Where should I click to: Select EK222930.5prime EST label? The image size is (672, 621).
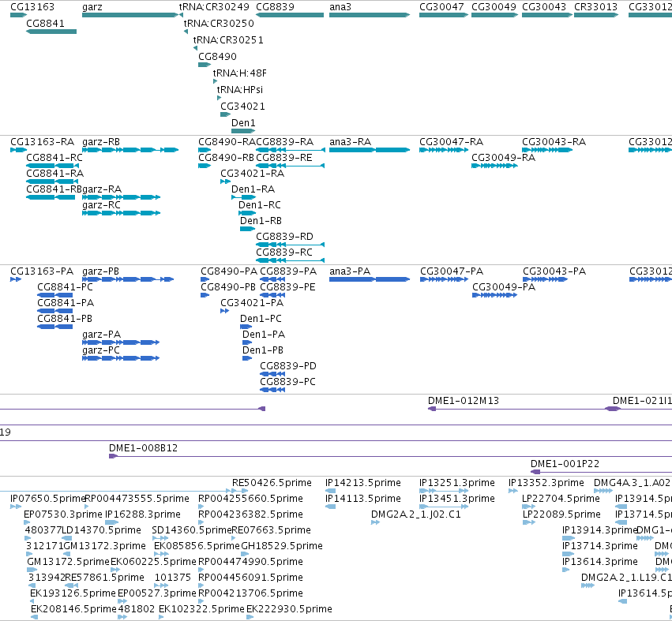coord(289,609)
